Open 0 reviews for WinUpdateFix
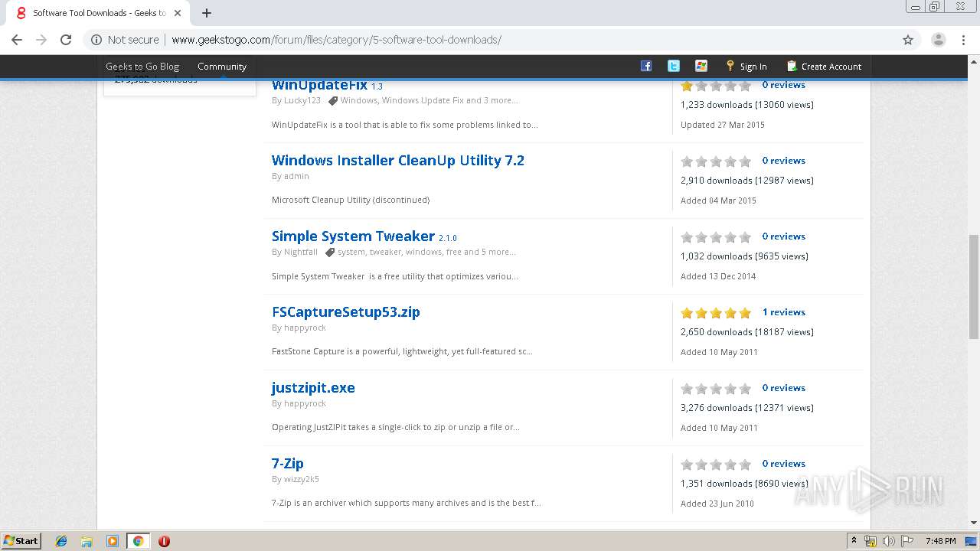 (783, 85)
